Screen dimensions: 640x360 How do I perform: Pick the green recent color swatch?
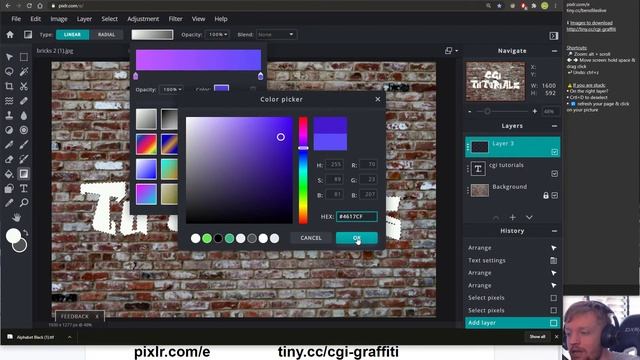[x=207, y=238]
